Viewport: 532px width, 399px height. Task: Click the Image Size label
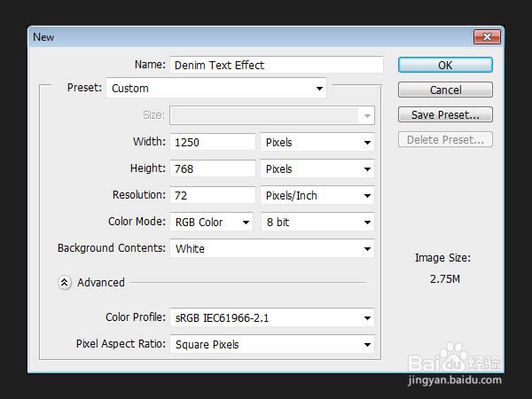point(442,258)
